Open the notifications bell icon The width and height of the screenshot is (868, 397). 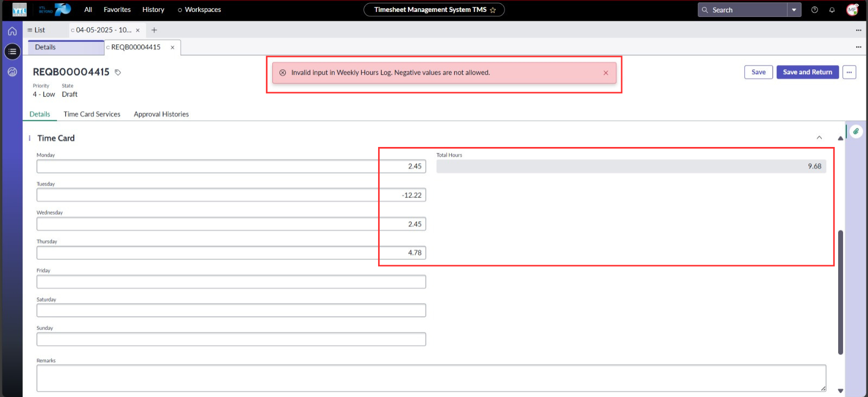[x=832, y=10]
